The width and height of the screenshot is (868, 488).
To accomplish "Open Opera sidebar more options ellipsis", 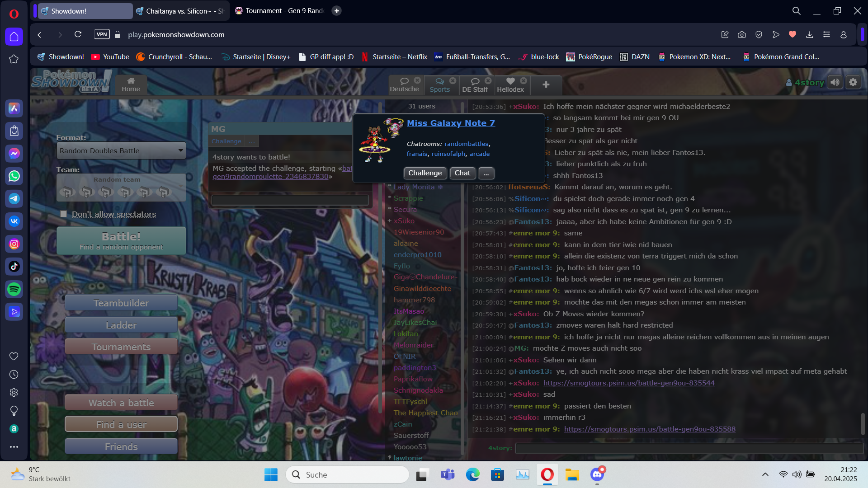I will (x=14, y=447).
